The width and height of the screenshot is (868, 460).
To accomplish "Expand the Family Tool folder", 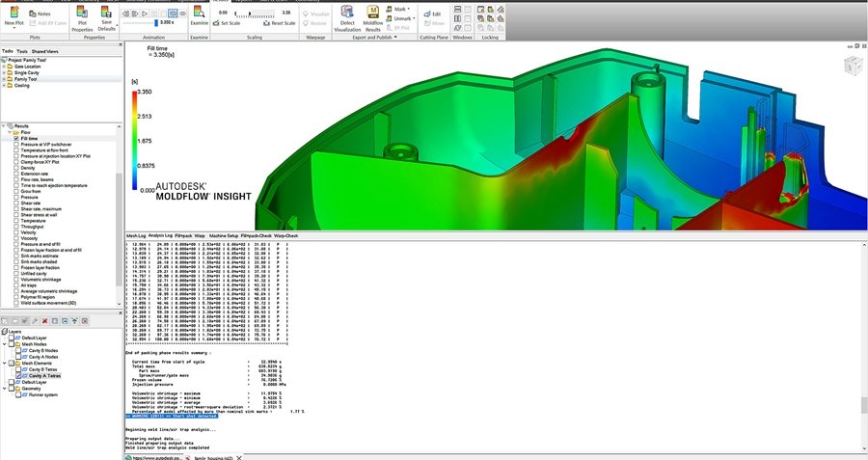I will 4,79.
